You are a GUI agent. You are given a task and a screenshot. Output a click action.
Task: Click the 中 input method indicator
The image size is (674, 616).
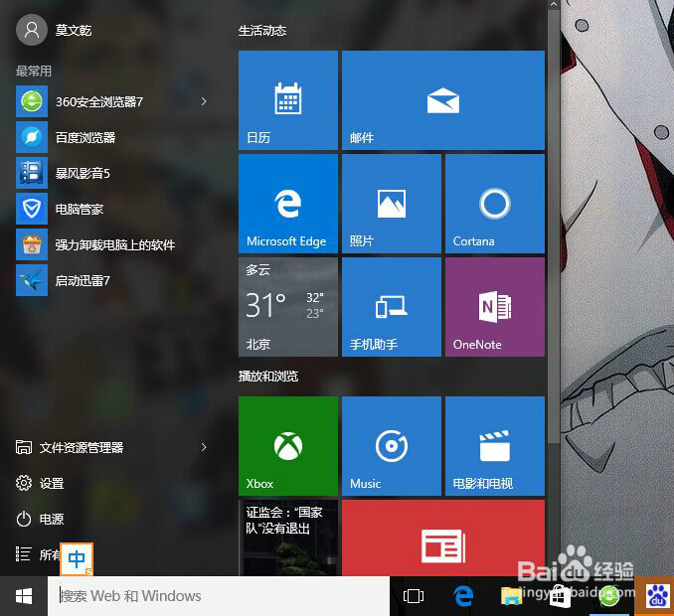click(x=77, y=558)
